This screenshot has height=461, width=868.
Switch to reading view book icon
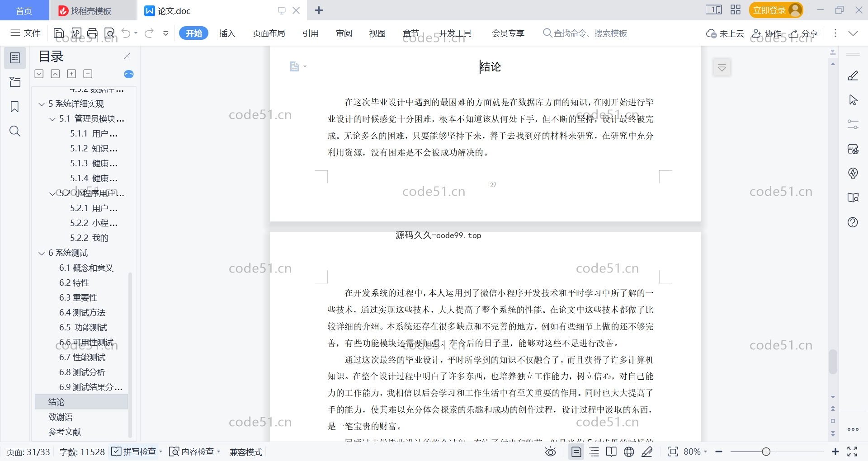point(611,452)
